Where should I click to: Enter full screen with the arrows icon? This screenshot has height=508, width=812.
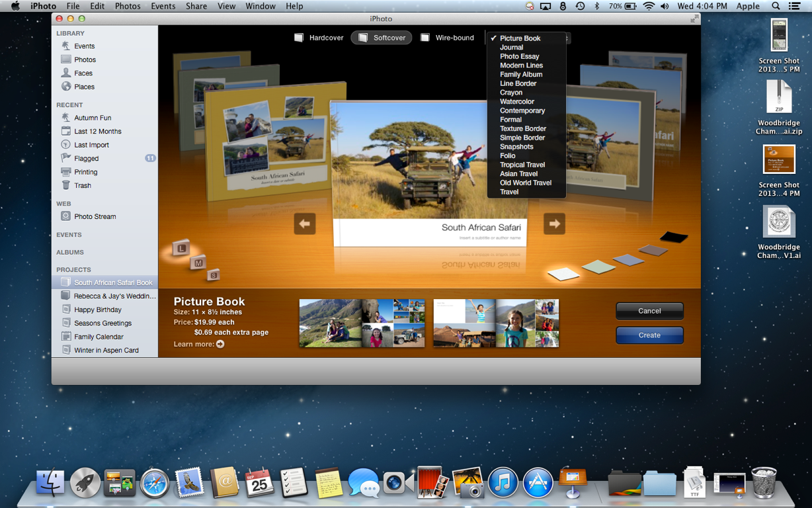pos(694,19)
